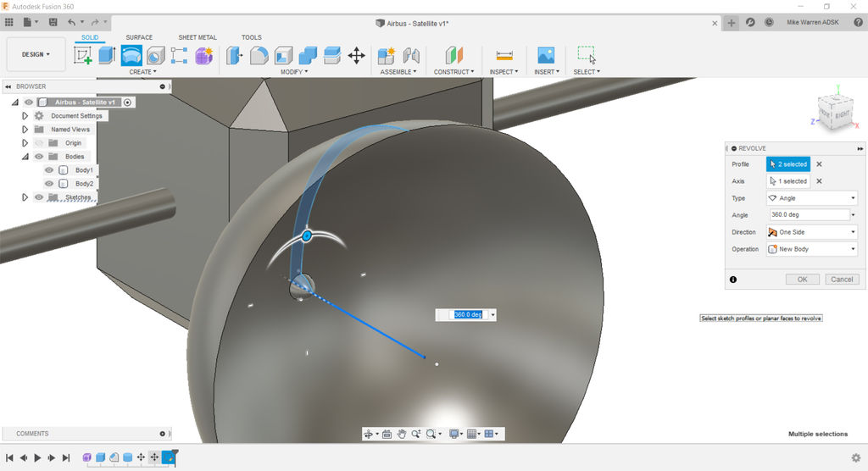This screenshot has width=868, height=471.
Task: Expand Named Views node
Action: click(25, 130)
